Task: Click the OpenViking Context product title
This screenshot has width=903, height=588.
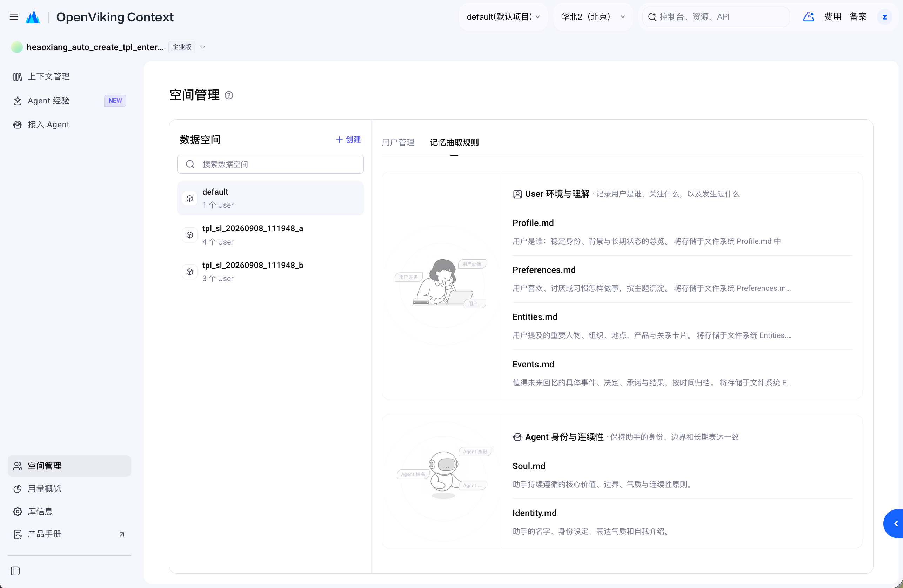Action: [x=115, y=17]
